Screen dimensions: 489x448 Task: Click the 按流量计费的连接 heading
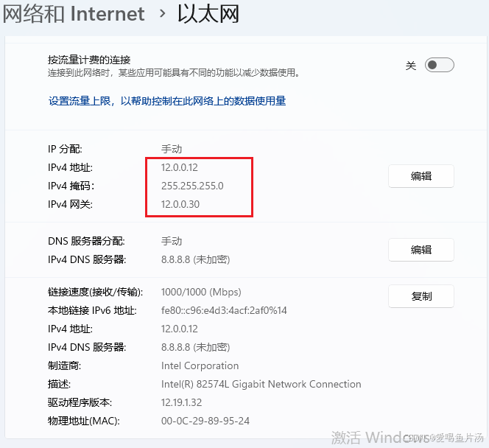(x=89, y=60)
